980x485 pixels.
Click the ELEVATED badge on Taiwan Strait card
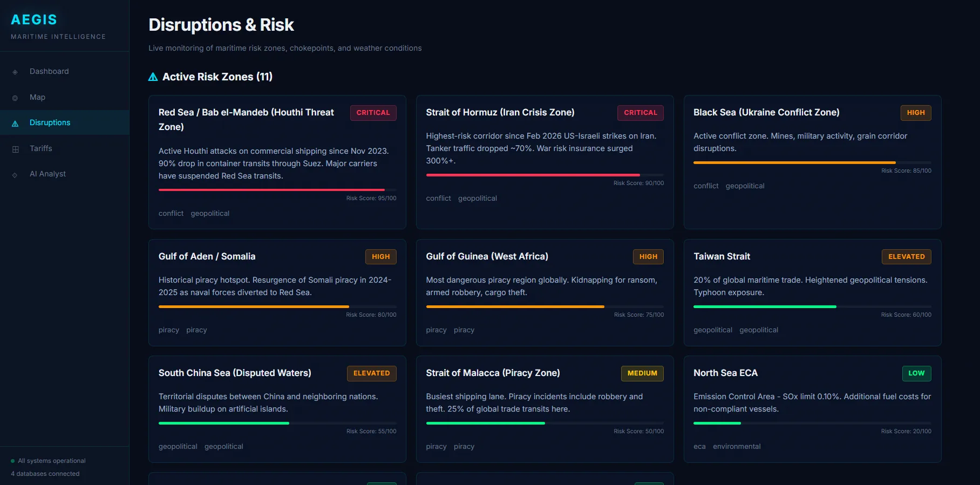(x=907, y=257)
